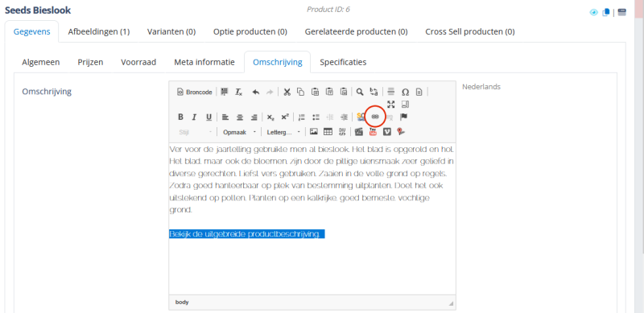This screenshot has height=313, width=644.
Task: Click inside the description paragraph text
Action: tap(312, 179)
